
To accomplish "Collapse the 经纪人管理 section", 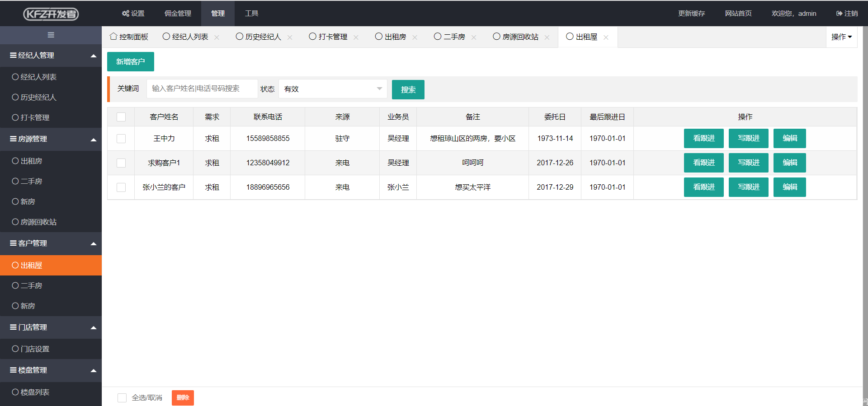I will 51,56.
